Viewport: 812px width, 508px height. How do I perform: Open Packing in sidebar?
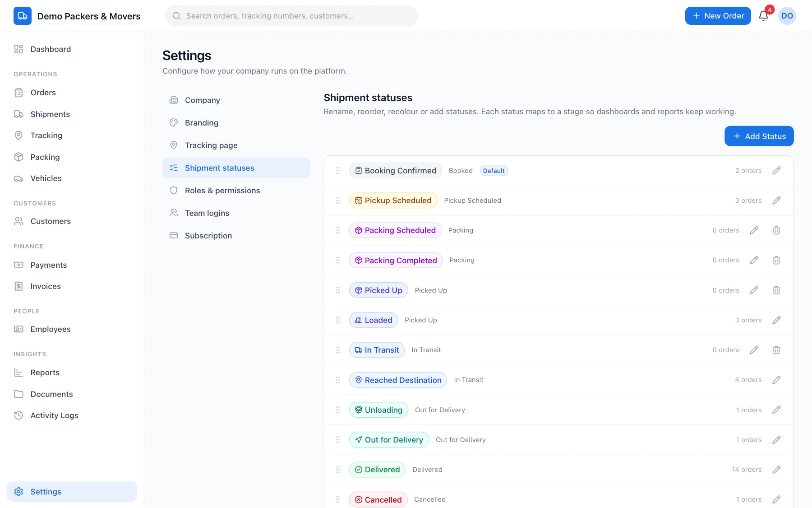pyautogui.click(x=72, y=157)
